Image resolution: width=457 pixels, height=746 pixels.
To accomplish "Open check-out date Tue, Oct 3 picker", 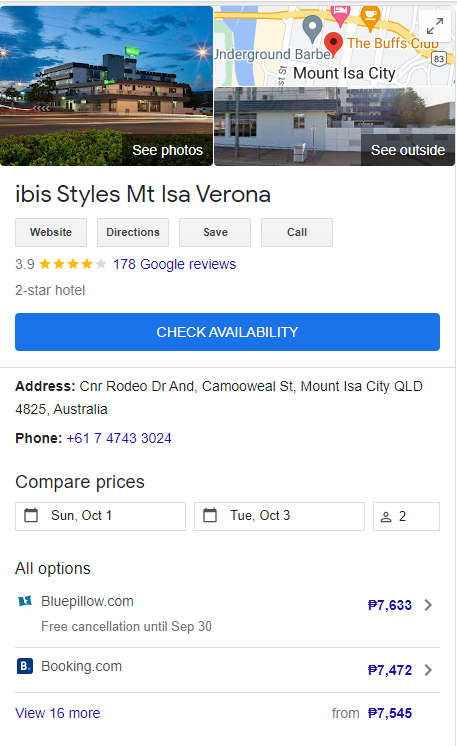I will 279,516.
